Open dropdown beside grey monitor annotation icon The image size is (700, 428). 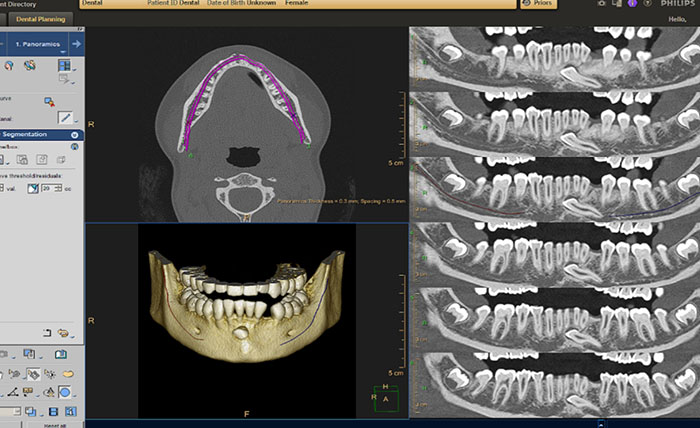tap(73, 83)
